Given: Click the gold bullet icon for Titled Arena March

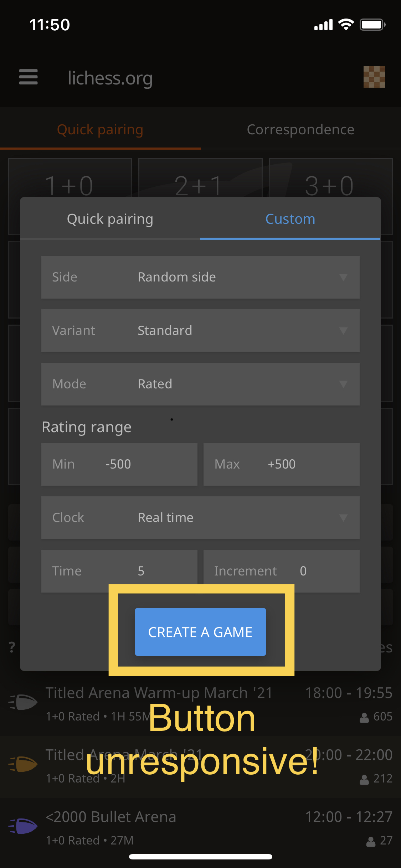Looking at the screenshot, I should point(22,764).
